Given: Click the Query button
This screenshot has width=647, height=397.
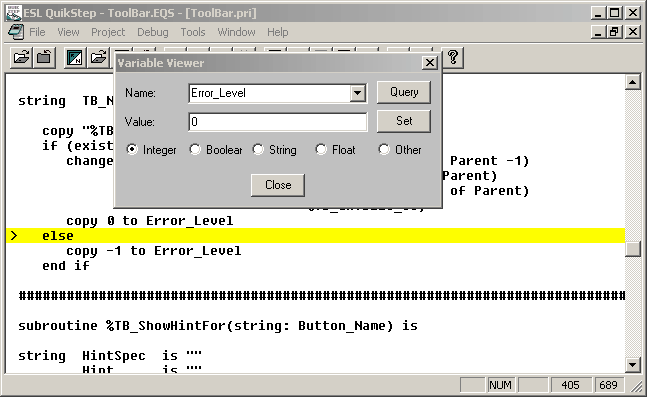Looking at the screenshot, I should coord(404,92).
